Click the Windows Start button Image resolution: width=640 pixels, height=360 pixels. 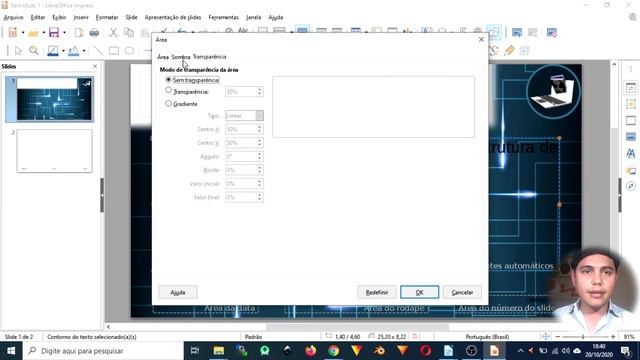(11, 351)
